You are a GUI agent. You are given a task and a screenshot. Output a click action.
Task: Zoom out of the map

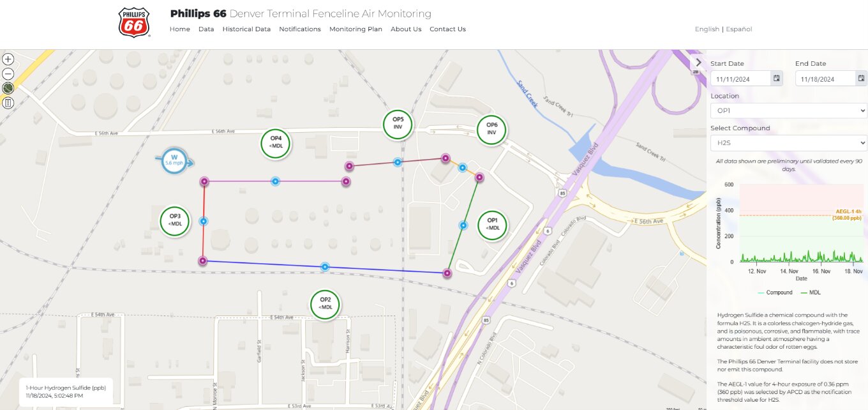(8, 73)
